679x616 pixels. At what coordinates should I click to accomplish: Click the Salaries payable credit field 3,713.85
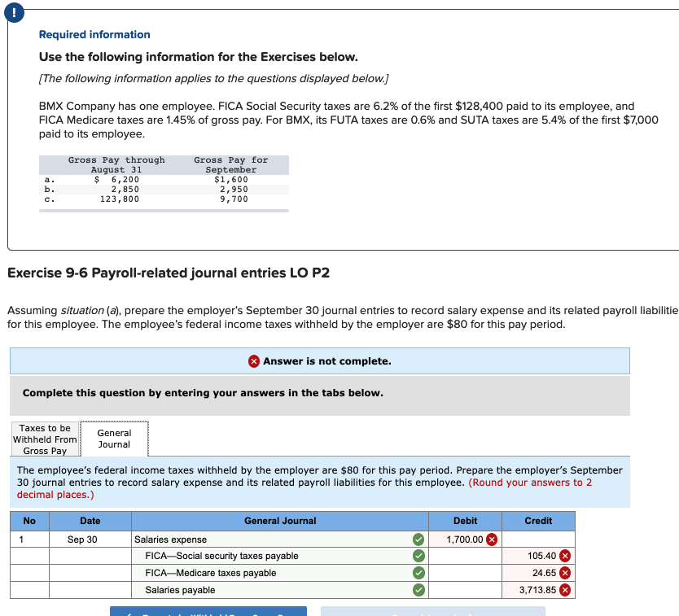538,590
